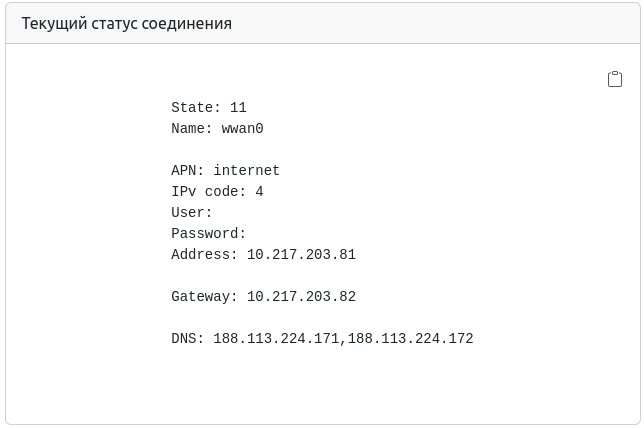Click the "APN:" label

tap(188, 171)
